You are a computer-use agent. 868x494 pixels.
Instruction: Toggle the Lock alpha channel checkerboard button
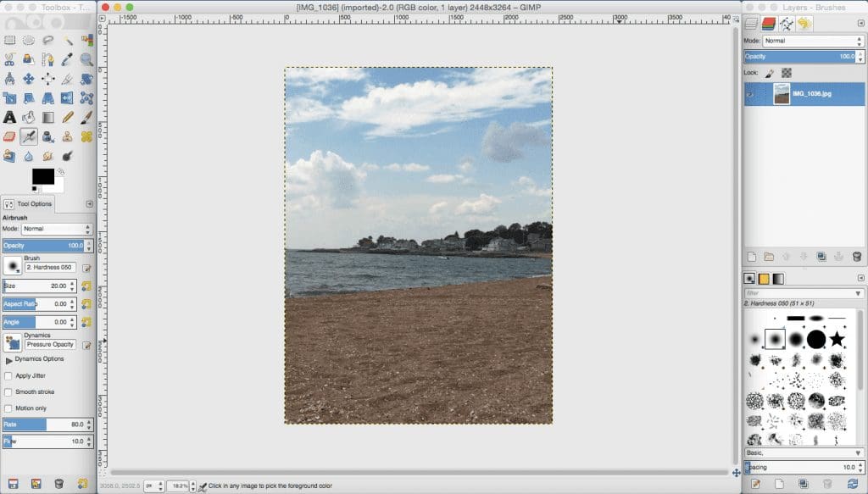[787, 73]
